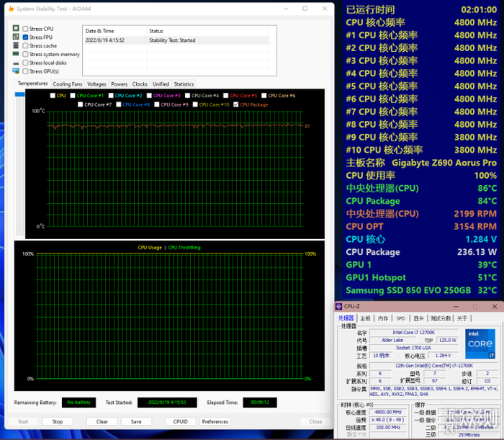Click the blue graph scale slider at left
This screenshot has height=440, width=504.
click(x=19, y=94)
